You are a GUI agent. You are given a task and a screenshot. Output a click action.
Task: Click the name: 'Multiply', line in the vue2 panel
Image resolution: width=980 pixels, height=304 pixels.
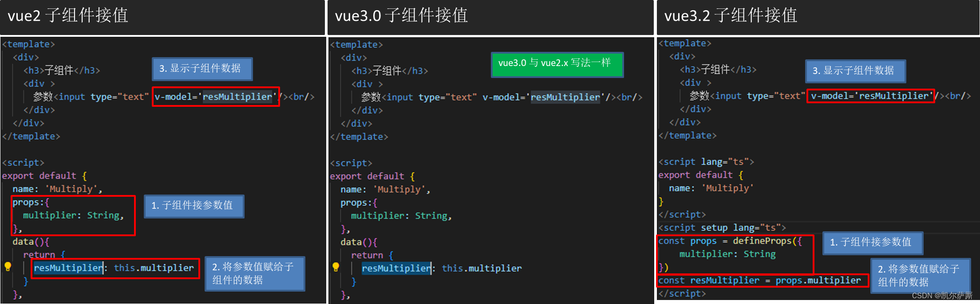[x=57, y=189]
